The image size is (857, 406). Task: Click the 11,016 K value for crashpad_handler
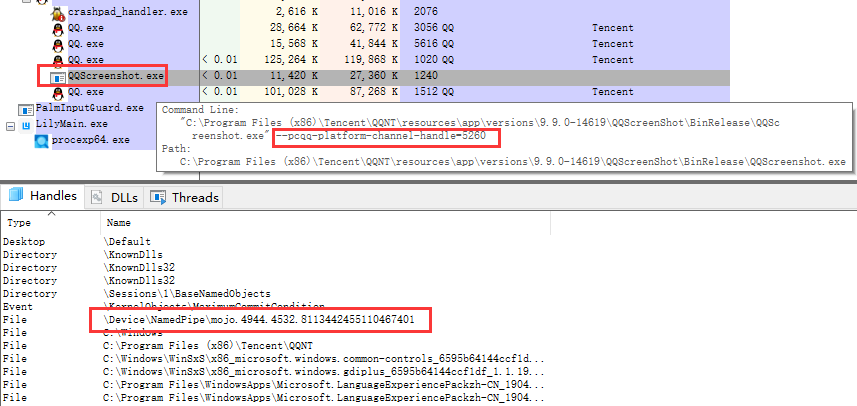click(x=374, y=11)
